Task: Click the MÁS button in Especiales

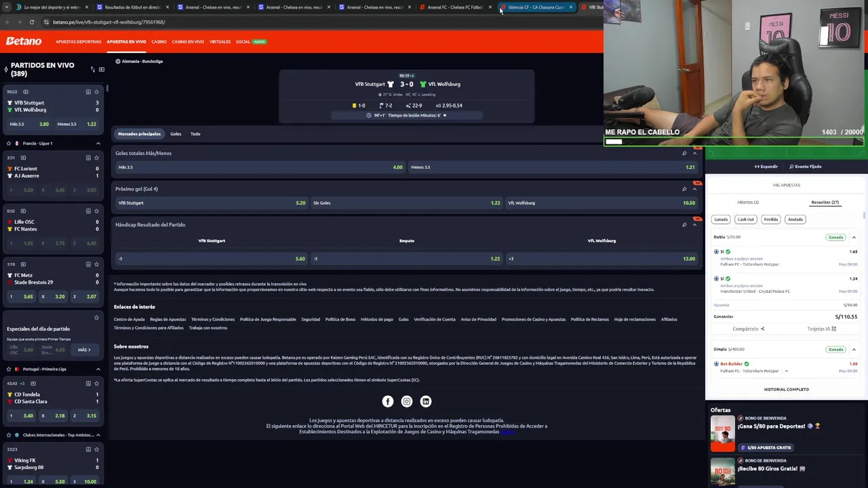Action: coord(84,350)
